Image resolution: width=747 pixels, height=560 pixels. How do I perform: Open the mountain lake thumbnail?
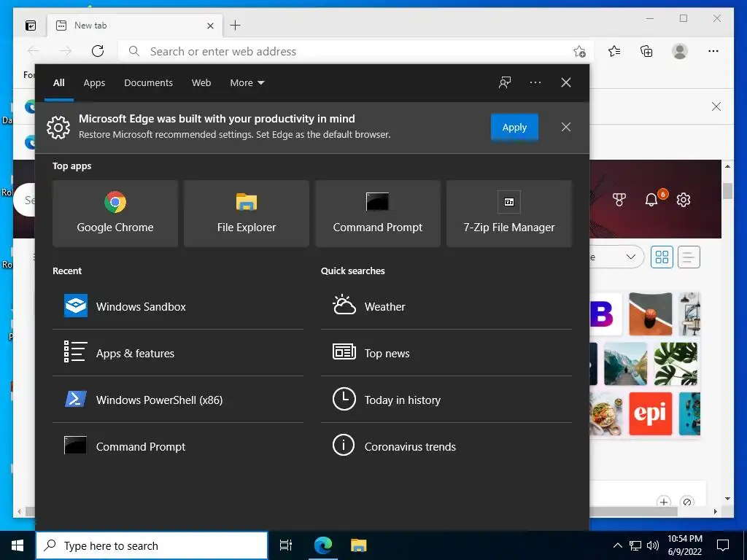(x=625, y=364)
